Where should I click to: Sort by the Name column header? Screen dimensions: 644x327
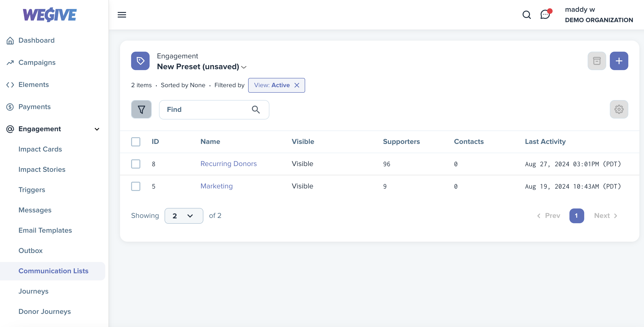tap(210, 142)
